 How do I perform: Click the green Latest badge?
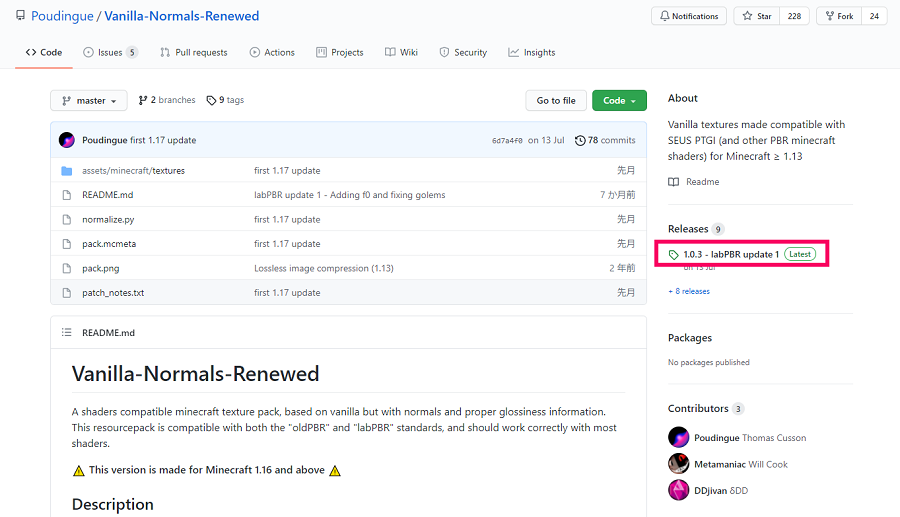click(x=800, y=254)
